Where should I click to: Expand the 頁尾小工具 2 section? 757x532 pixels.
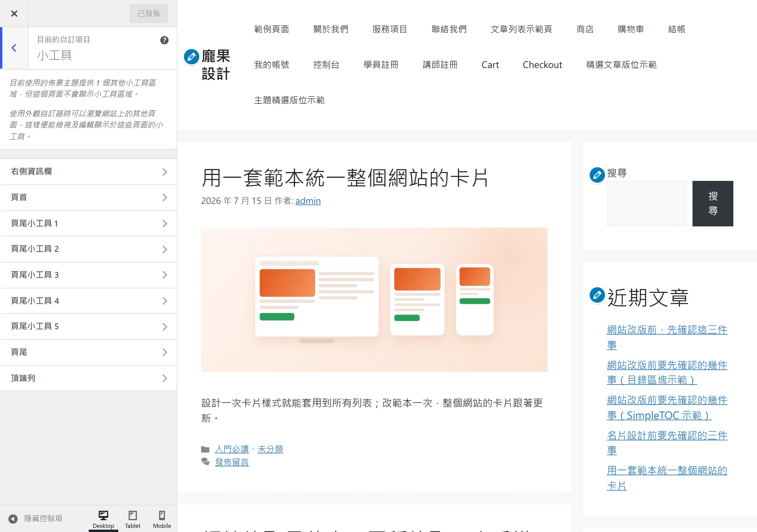tap(88, 249)
